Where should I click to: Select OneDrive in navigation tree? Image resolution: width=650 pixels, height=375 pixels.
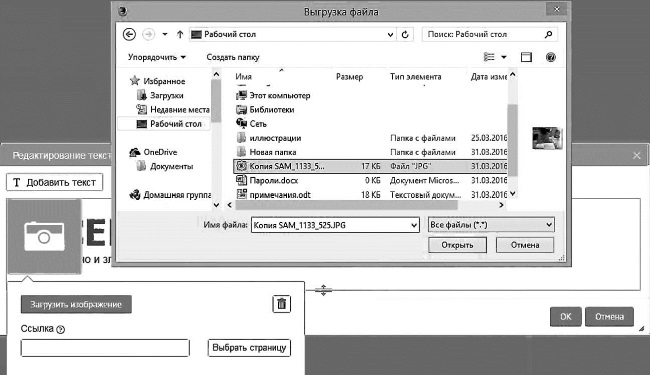(153, 152)
